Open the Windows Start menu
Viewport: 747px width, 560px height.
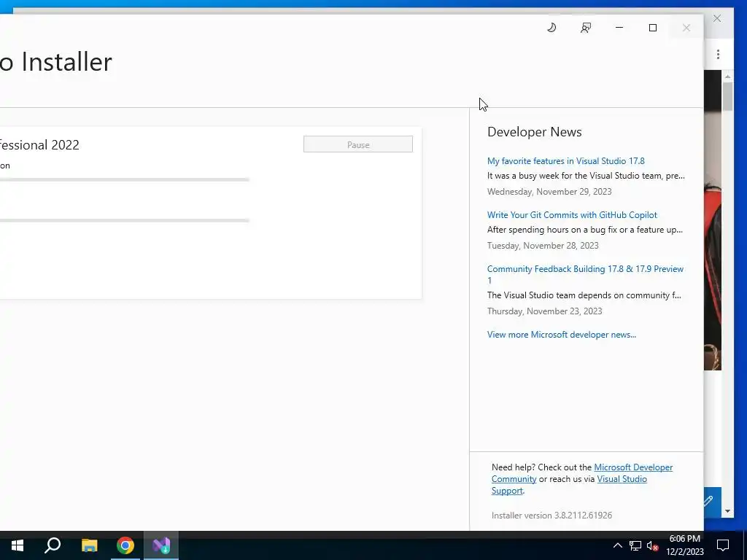click(18, 545)
